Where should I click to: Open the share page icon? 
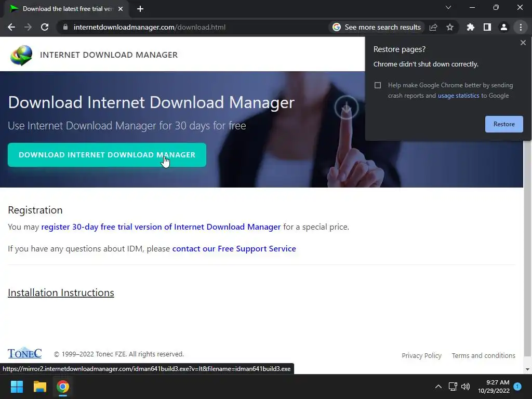[x=433, y=27]
